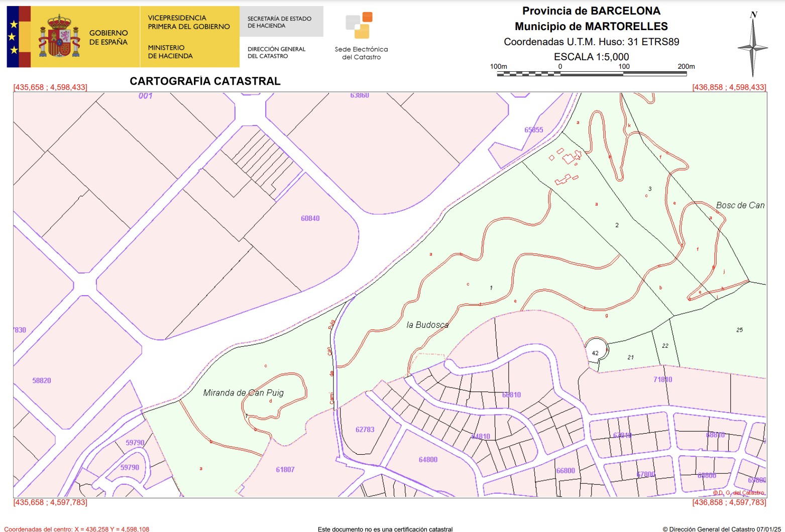Screen dimensions: 785x532
Task: Click the Gobierno de España text logo
Action: coord(108,38)
